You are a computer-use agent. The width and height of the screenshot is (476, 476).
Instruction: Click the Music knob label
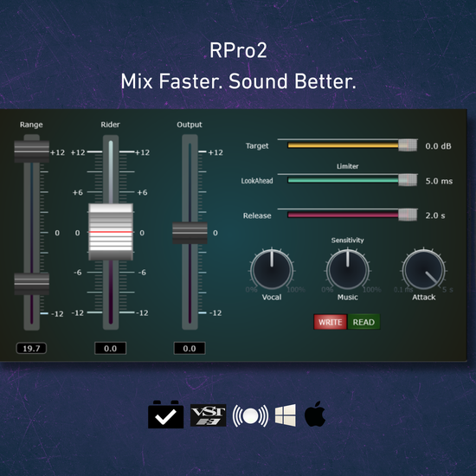(348, 297)
